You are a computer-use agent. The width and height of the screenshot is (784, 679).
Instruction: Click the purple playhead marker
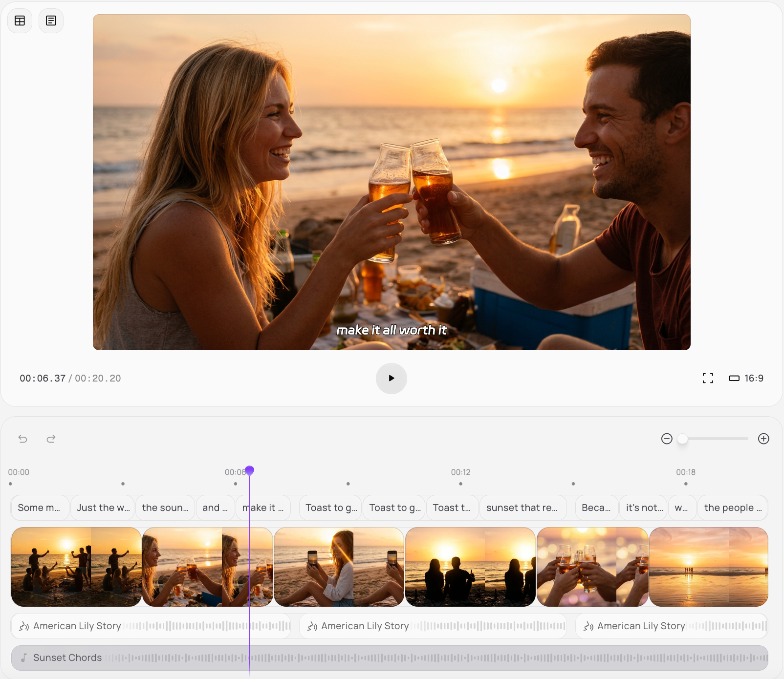(249, 470)
